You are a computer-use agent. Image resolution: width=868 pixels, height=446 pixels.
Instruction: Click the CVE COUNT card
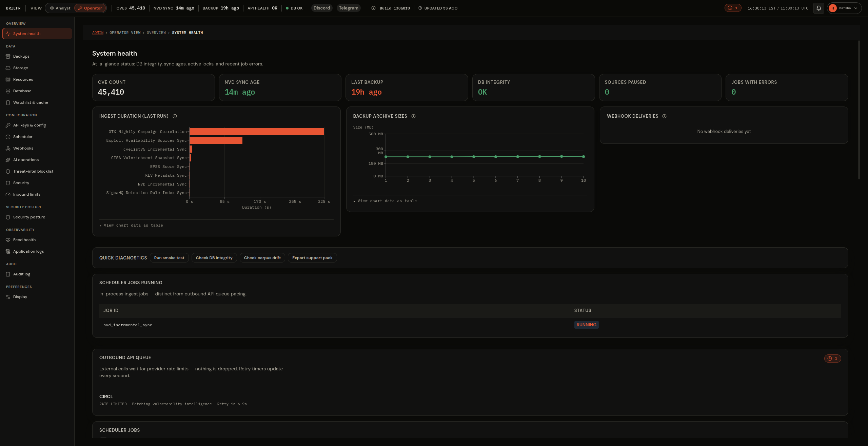point(153,88)
